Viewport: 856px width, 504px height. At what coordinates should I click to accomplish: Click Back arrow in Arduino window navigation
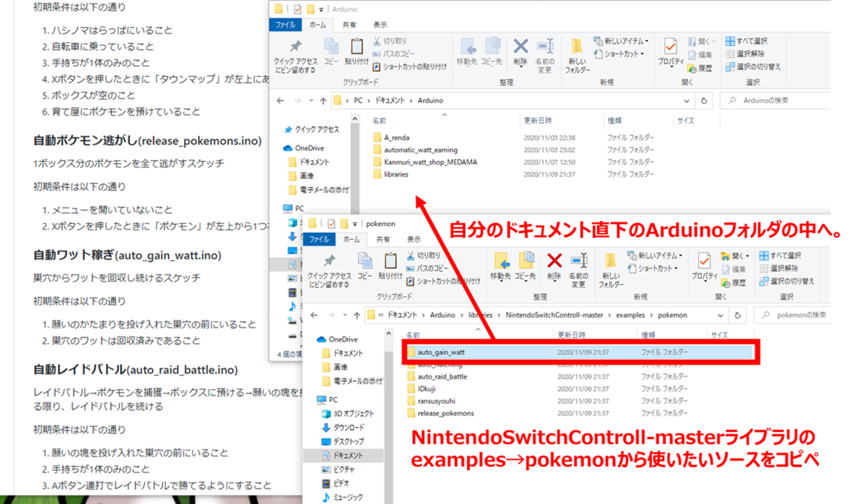click(280, 101)
